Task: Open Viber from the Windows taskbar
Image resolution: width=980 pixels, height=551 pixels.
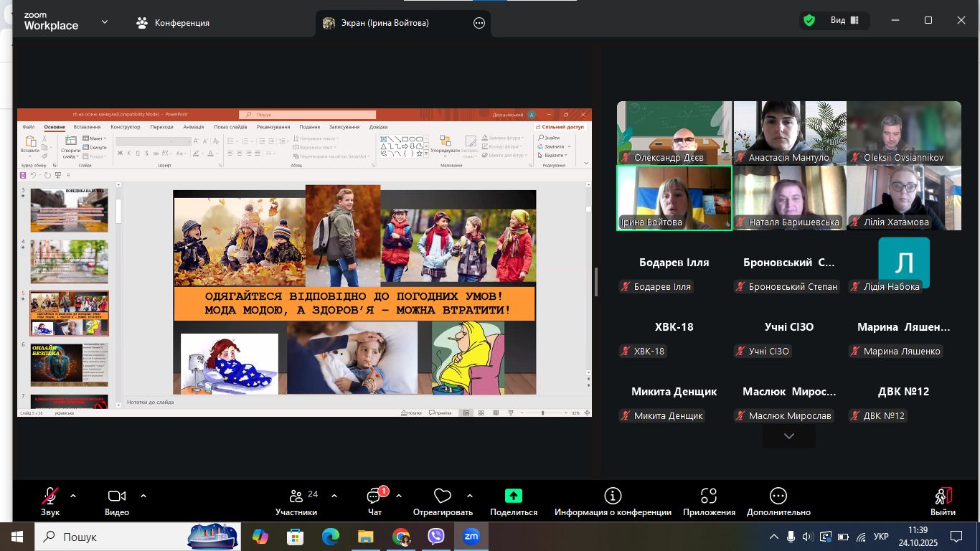Action: 435,537
